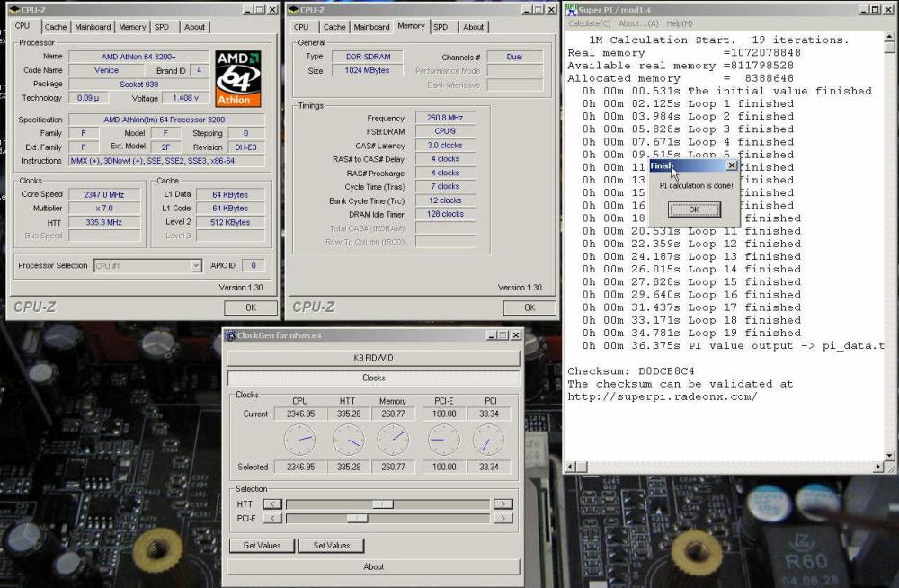The height and width of the screenshot is (588, 899).
Task: Click Clocks button in ClockGen
Action: point(373,378)
